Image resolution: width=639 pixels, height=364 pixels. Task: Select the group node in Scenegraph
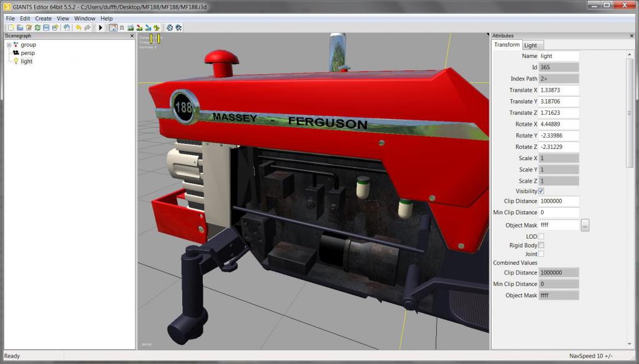tap(28, 45)
